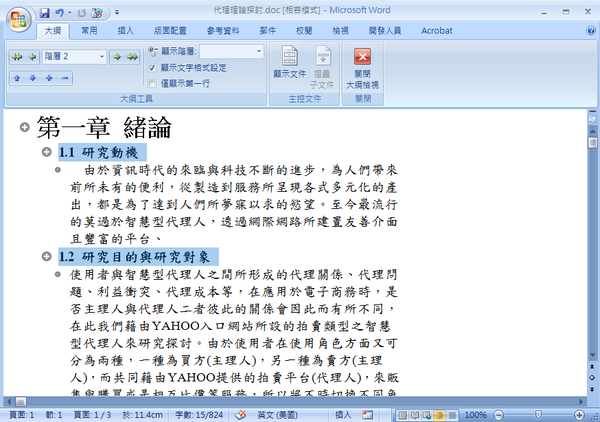Undo the last action
Viewport: 600px width, 422px height.
pos(59,13)
